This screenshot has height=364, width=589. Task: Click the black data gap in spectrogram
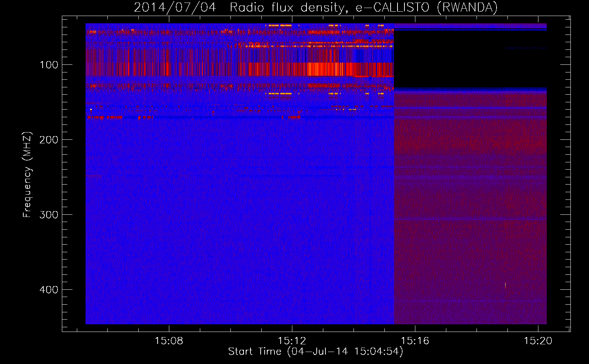[x=470, y=59]
